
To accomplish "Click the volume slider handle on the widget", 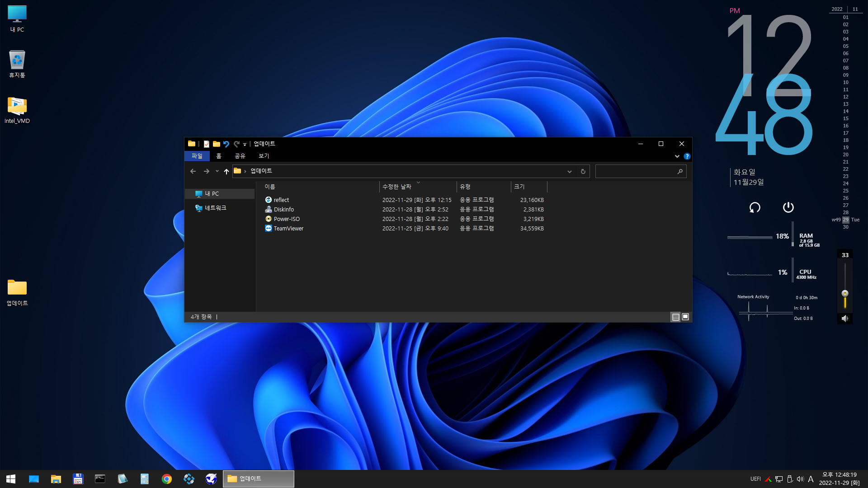I will pyautogui.click(x=845, y=293).
